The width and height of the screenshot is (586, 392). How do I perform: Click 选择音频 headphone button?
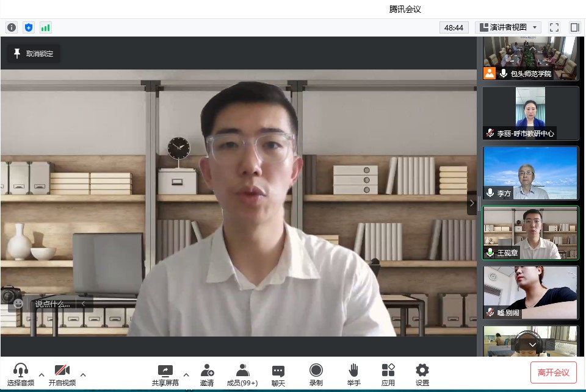click(21, 374)
